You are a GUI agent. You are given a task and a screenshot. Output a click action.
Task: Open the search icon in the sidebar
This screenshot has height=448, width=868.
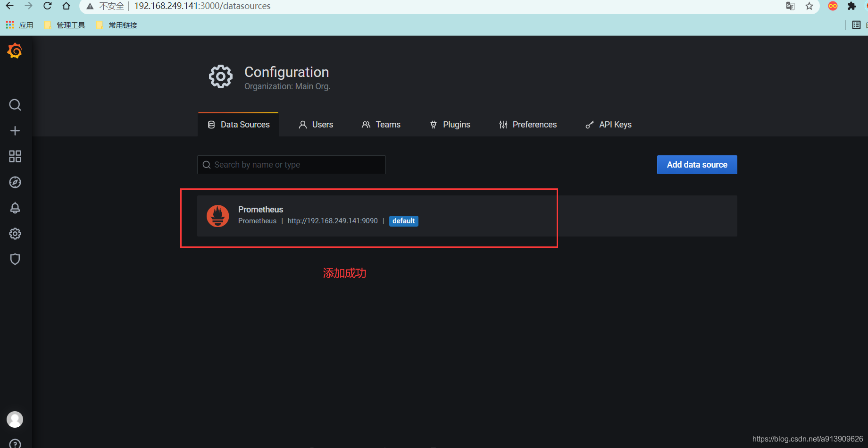click(x=15, y=105)
